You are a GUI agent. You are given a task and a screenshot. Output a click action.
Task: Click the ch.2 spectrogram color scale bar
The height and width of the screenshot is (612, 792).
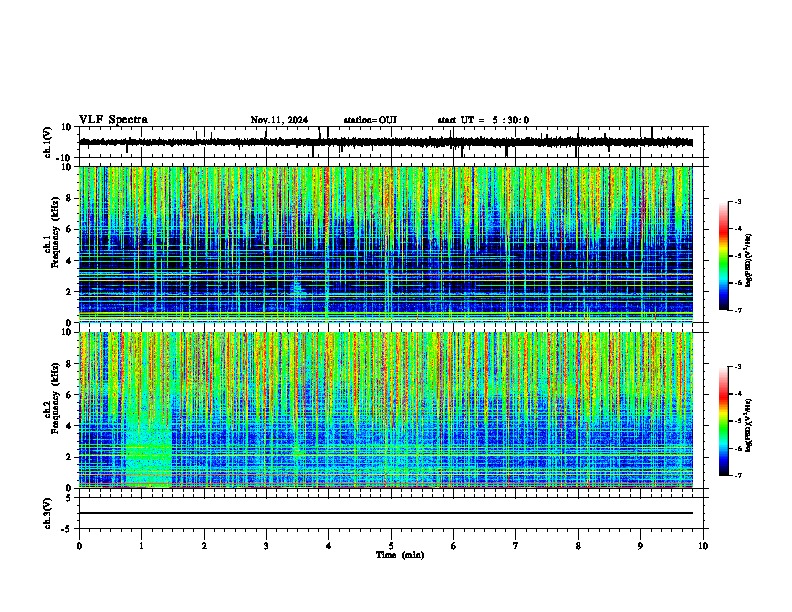(x=723, y=421)
